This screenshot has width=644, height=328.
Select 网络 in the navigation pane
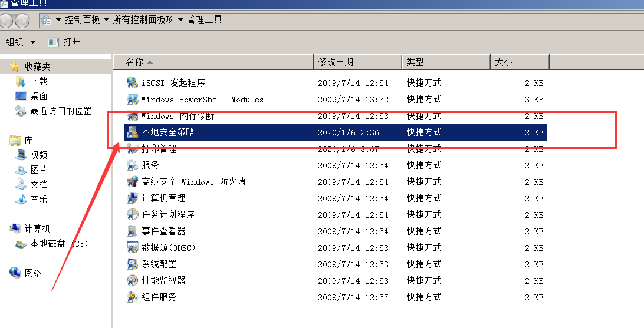tap(33, 273)
